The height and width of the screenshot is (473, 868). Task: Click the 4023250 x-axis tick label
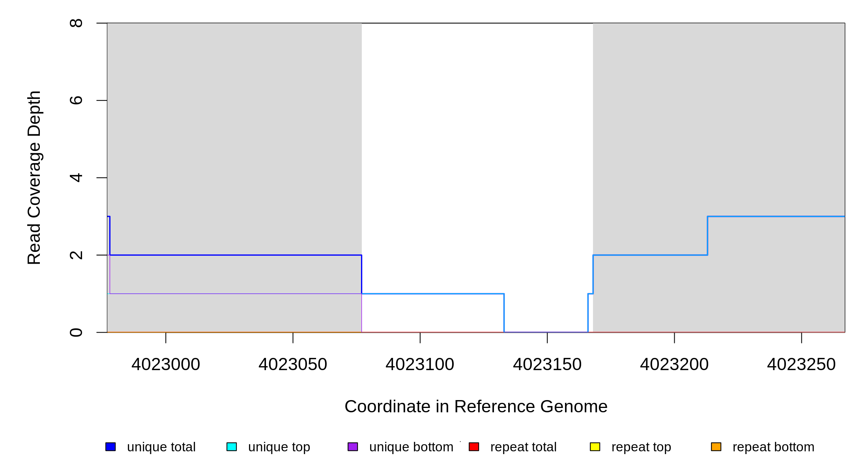click(x=801, y=364)
